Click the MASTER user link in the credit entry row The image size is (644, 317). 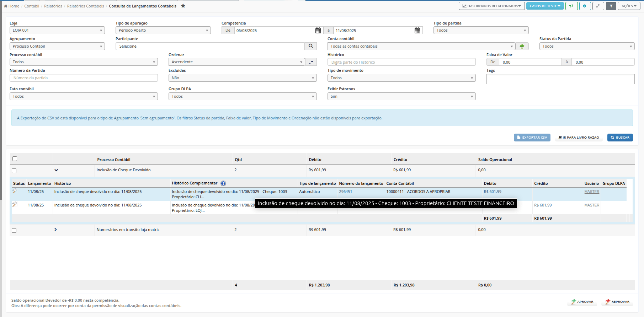coord(592,205)
